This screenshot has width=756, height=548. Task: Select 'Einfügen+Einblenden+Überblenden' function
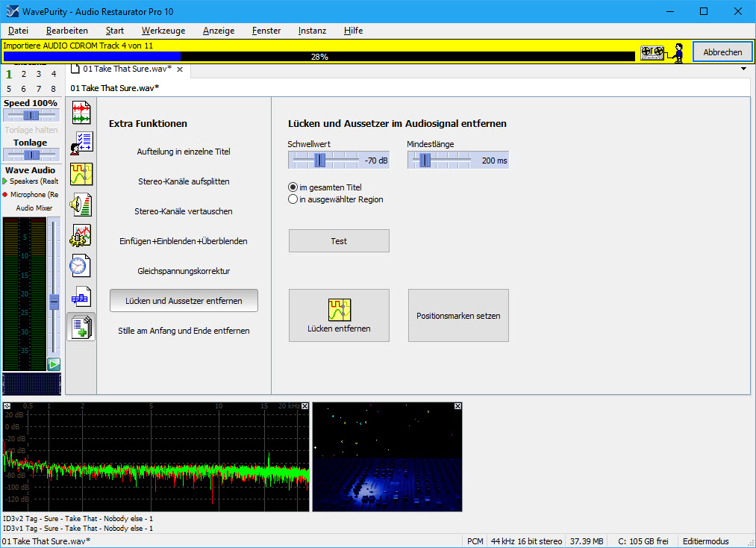coord(184,241)
